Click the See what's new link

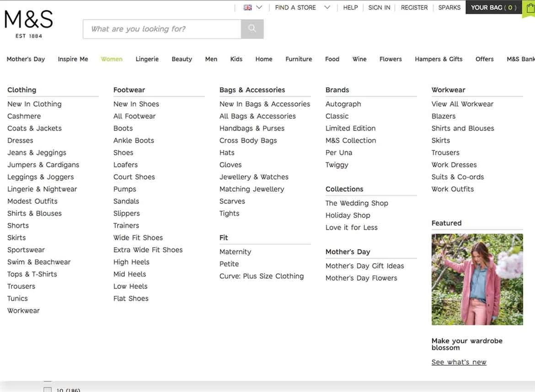click(459, 362)
